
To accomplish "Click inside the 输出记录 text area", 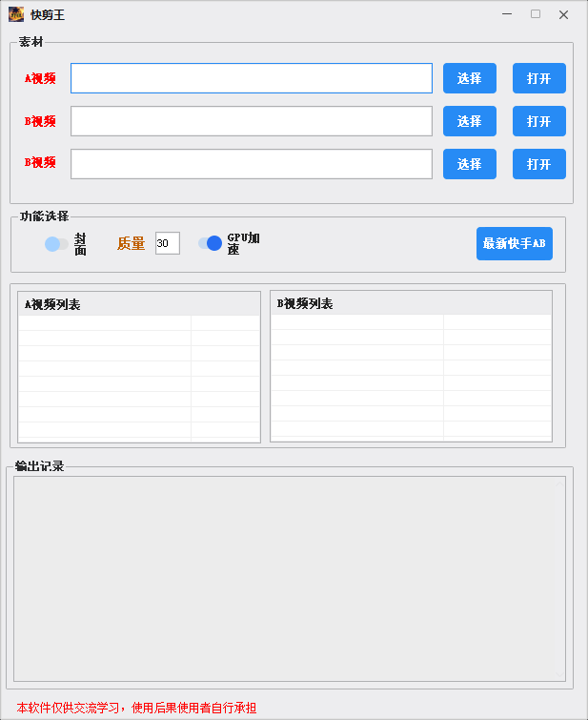I will click(289, 578).
